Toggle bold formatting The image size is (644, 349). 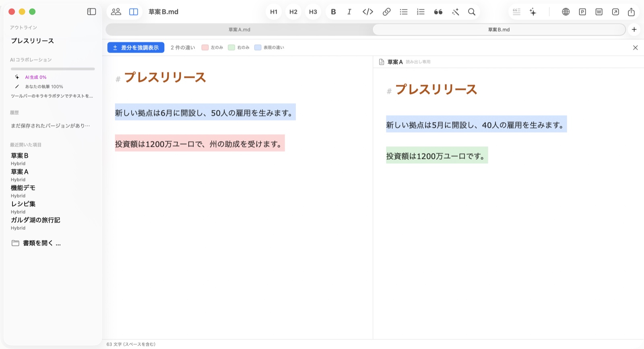click(333, 12)
